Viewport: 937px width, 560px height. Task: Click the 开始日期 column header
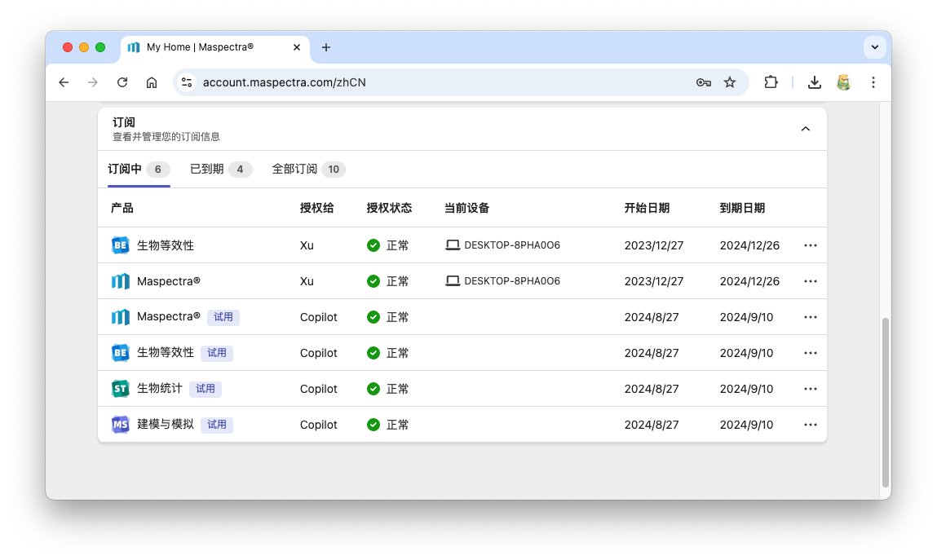click(x=647, y=208)
